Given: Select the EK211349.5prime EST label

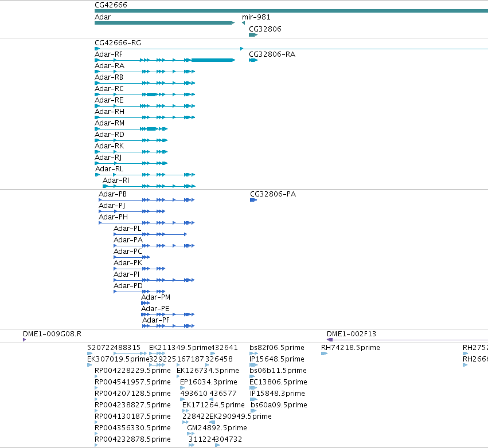Looking at the screenshot, I should (x=180, y=348).
